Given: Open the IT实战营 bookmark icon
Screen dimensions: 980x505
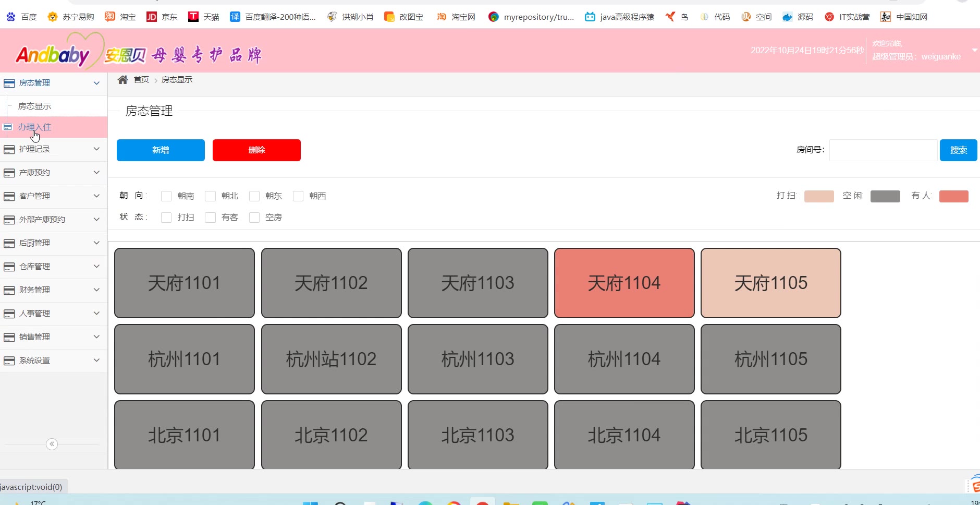Looking at the screenshot, I should coord(829,17).
